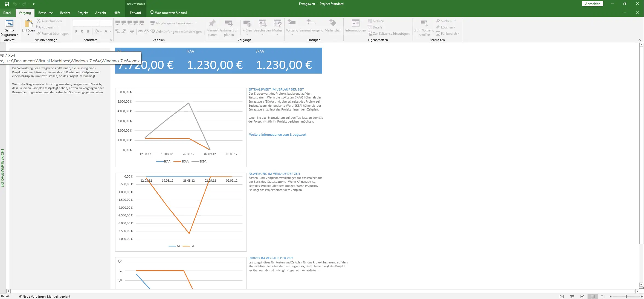Toggle bold formatting (F)
Viewport: 644px width, 299px height.
tap(76, 31)
